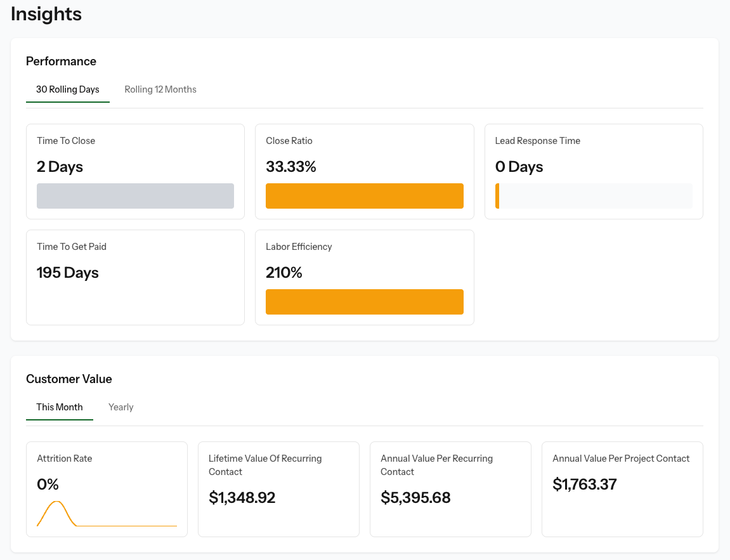Click the orange Labor Efficiency bar
This screenshot has width=730, height=560.
365,302
